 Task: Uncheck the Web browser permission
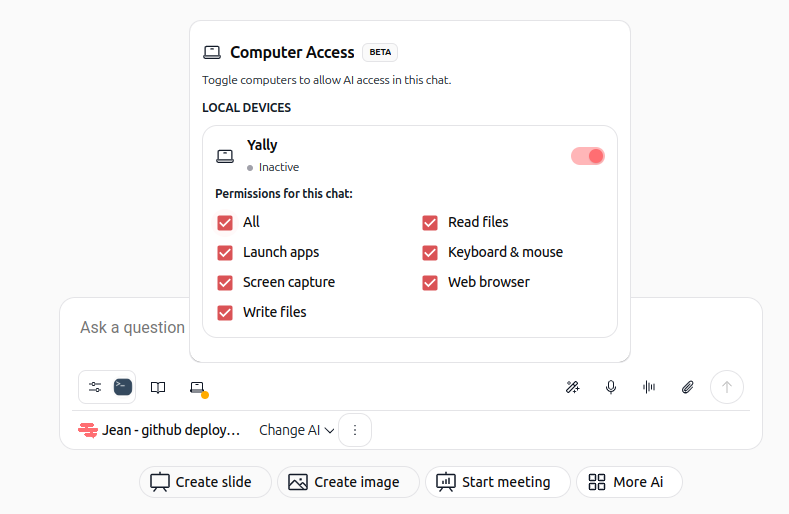[430, 282]
